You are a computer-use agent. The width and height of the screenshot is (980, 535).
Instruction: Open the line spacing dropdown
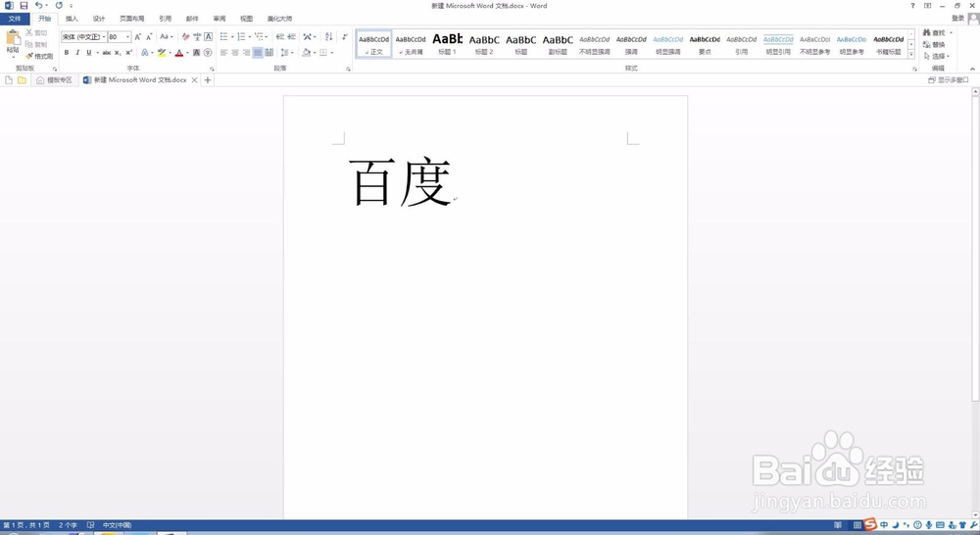(x=287, y=53)
